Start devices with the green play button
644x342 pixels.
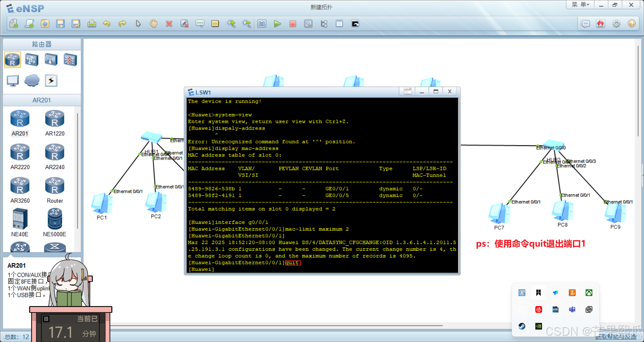point(277,23)
